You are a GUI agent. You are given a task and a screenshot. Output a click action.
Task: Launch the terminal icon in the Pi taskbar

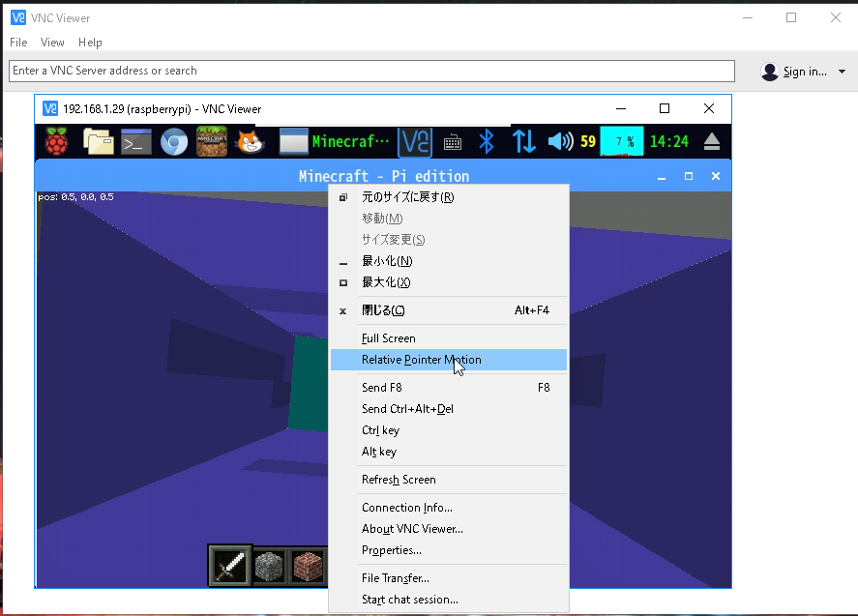tap(136, 142)
